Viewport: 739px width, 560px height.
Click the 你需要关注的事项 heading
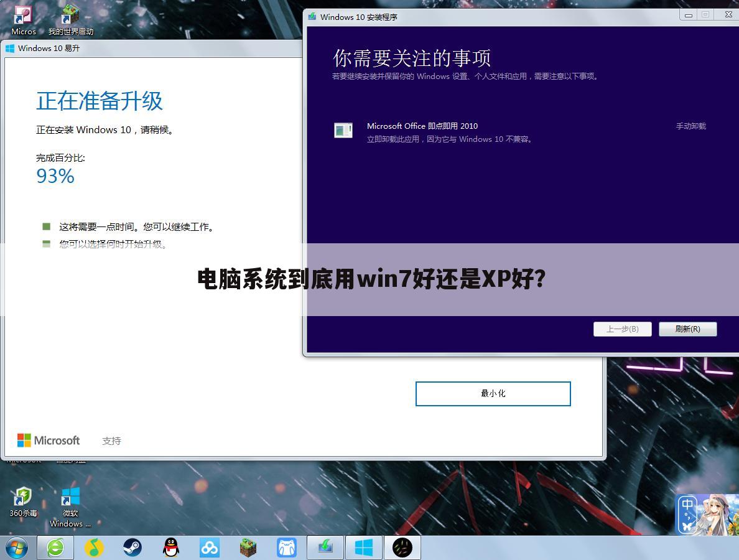click(412, 58)
